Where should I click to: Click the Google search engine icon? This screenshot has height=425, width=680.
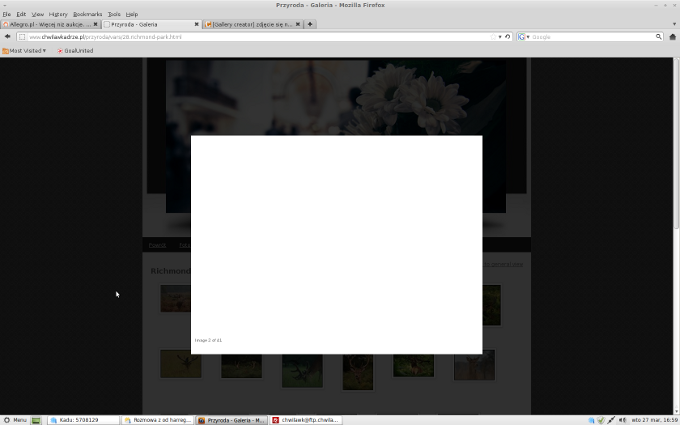click(521, 37)
